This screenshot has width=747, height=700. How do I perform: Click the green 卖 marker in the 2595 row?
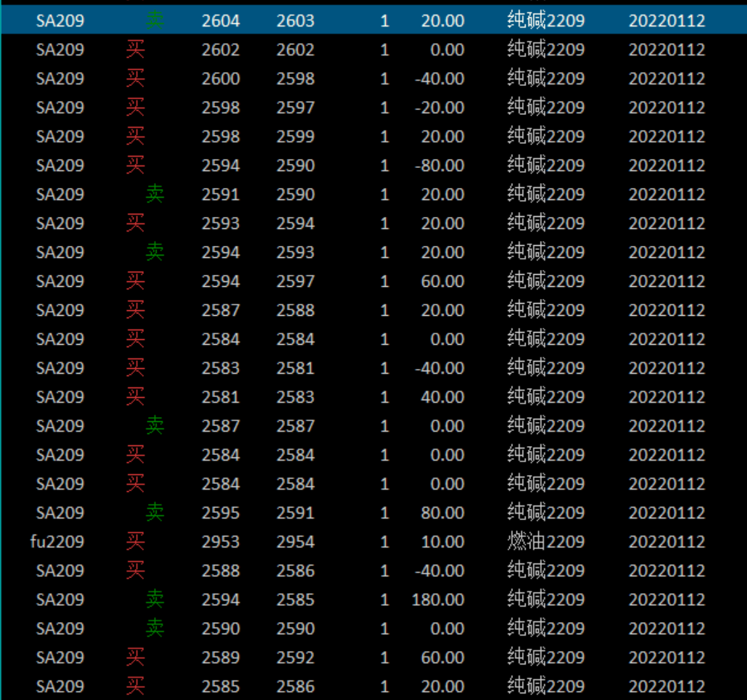click(x=154, y=513)
